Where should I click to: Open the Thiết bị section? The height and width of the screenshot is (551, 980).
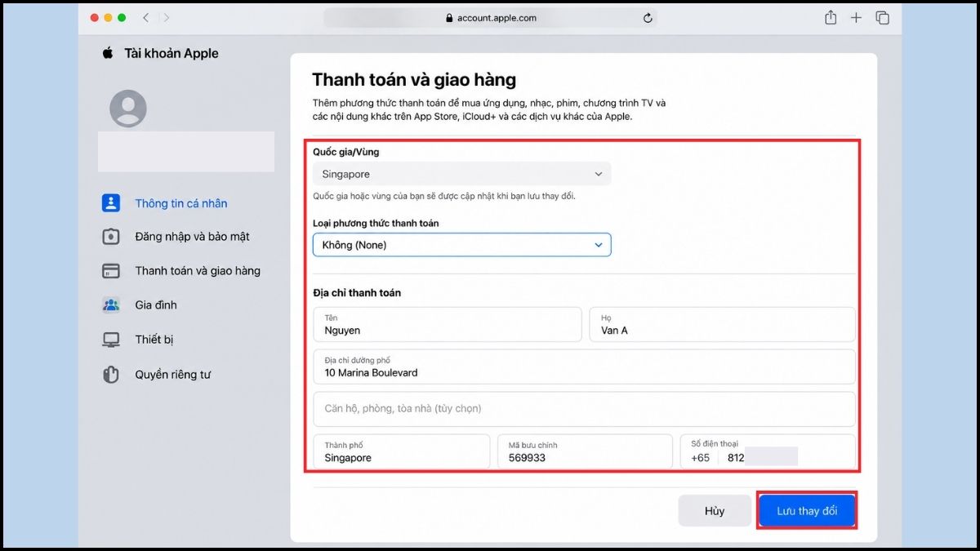(x=154, y=340)
